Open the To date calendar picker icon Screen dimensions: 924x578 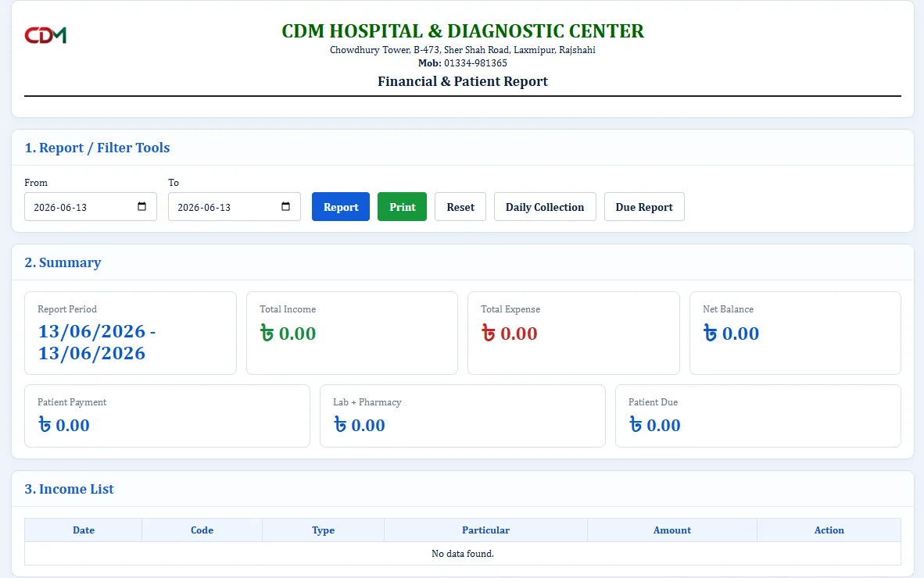[286, 207]
